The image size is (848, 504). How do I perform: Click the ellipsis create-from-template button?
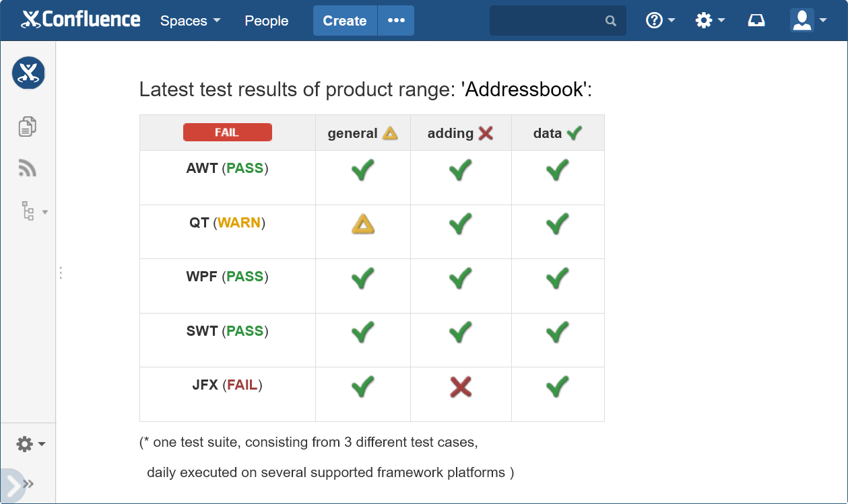tap(396, 21)
